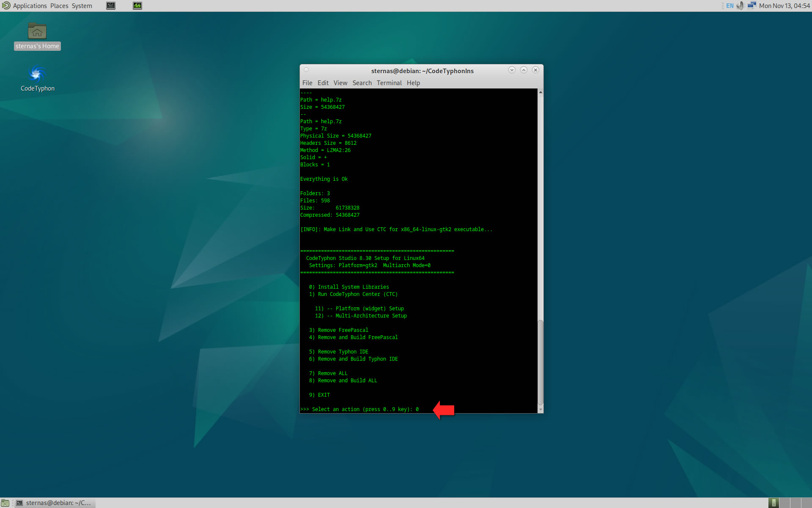
Task: Open the Applications menu
Action: pos(30,6)
